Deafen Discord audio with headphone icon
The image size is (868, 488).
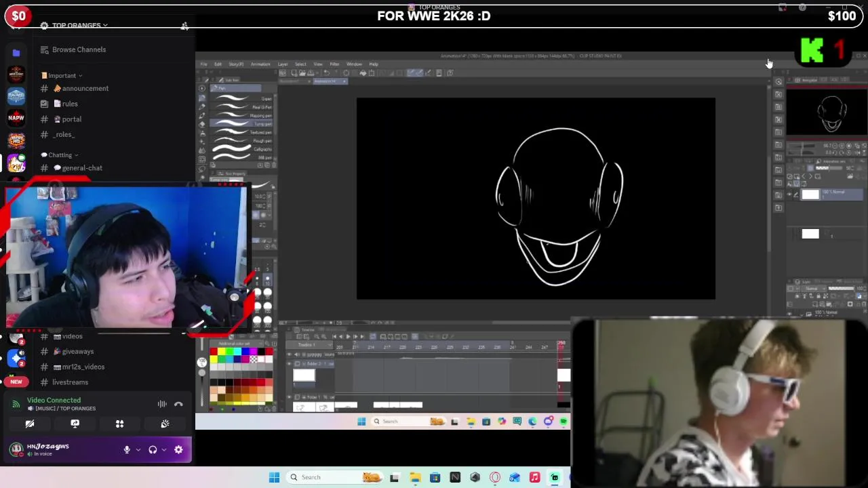153,449
